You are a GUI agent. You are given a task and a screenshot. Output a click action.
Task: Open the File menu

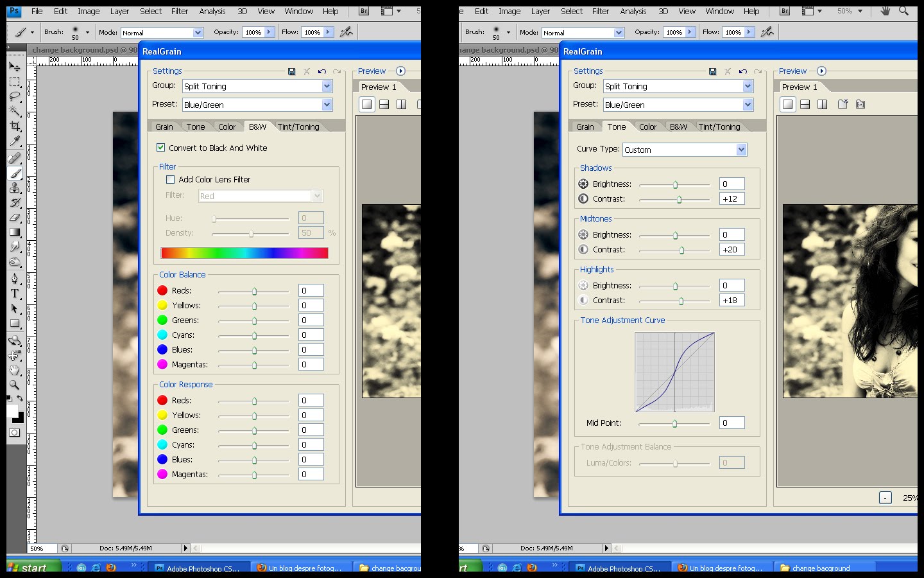(x=37, y=11)
